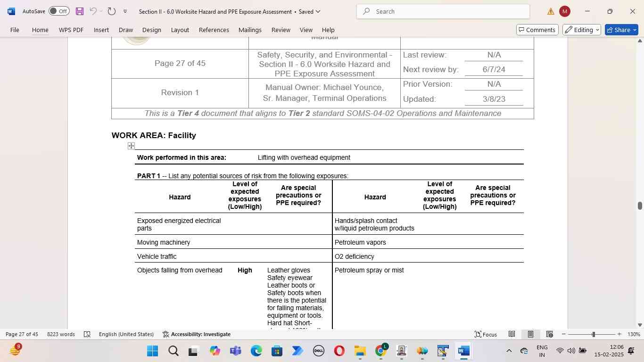Open the user account avatar M

(x=564, y=11)
